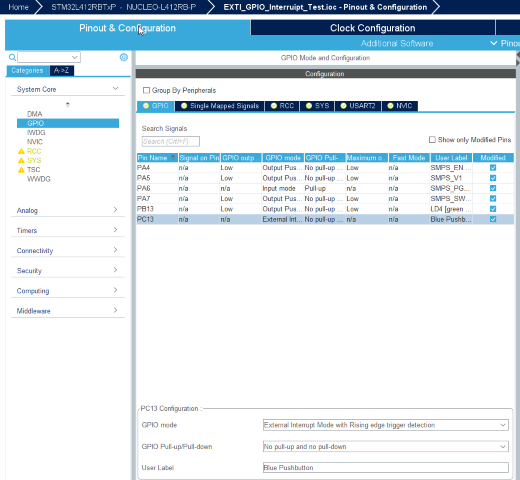Viewport: 520px width, 480px height.
Task: Click the green check icon on USART2 tab
Action: pyautogui.click(x=343, y=106)
